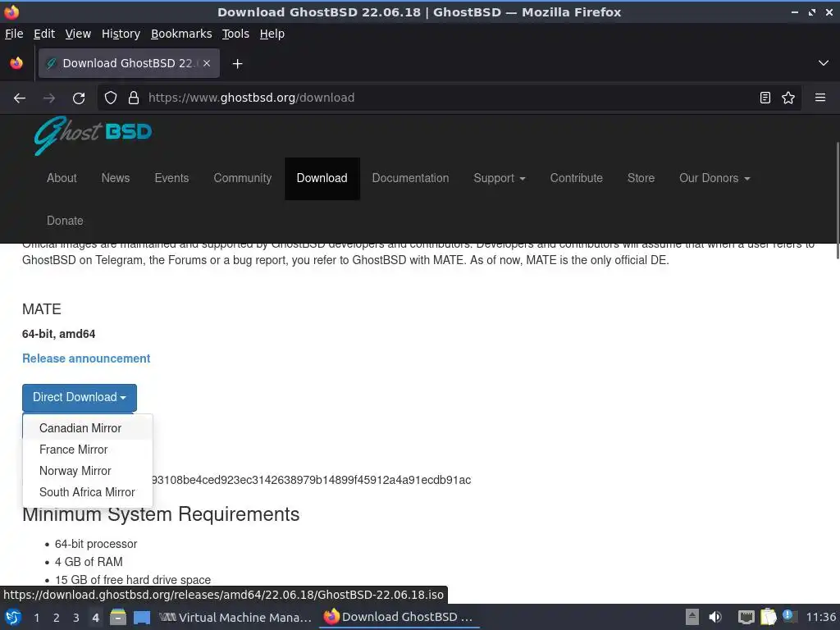The width and height of the screenshot is (840, 630).
Task: Navigate to Events page
Action: pos(171,178)
